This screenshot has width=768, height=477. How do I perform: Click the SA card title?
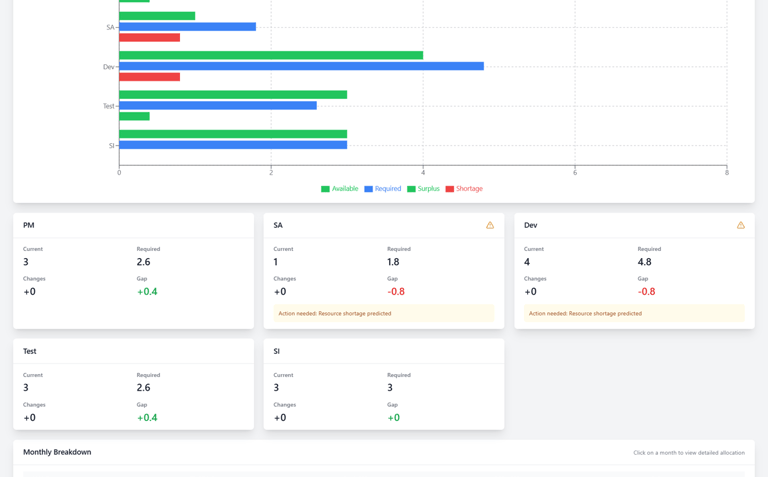(x=278, y=225)
